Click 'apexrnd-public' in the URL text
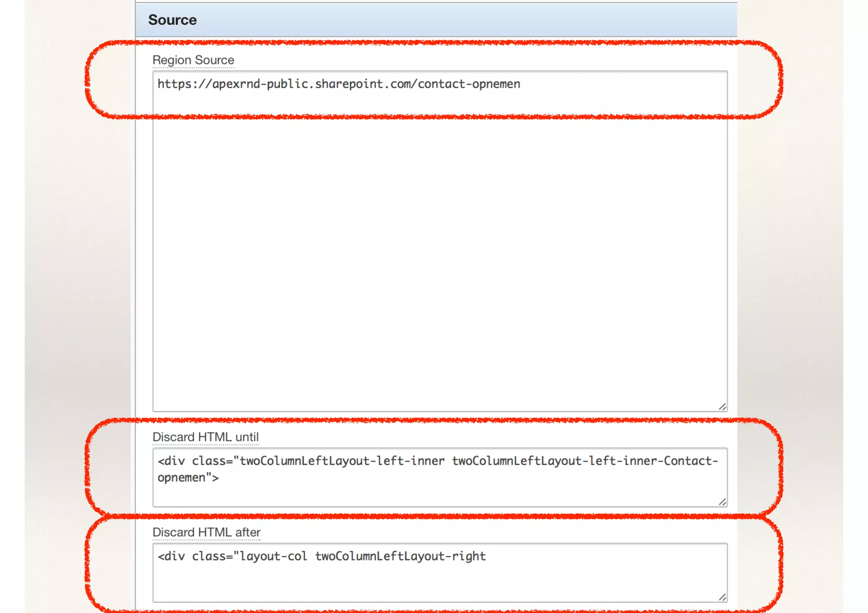Image resolution: width=868 pixels, height=613 pixels. coord(259,84)
